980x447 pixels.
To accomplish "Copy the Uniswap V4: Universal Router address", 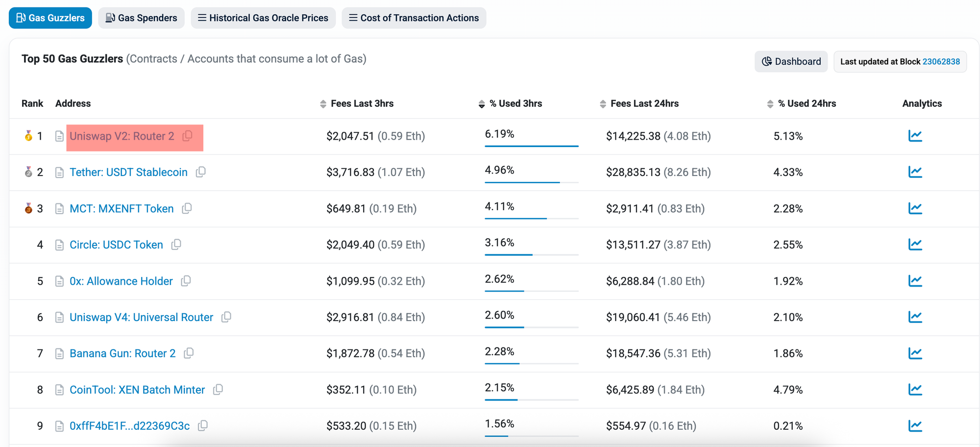I will click(x=226, y=317).
